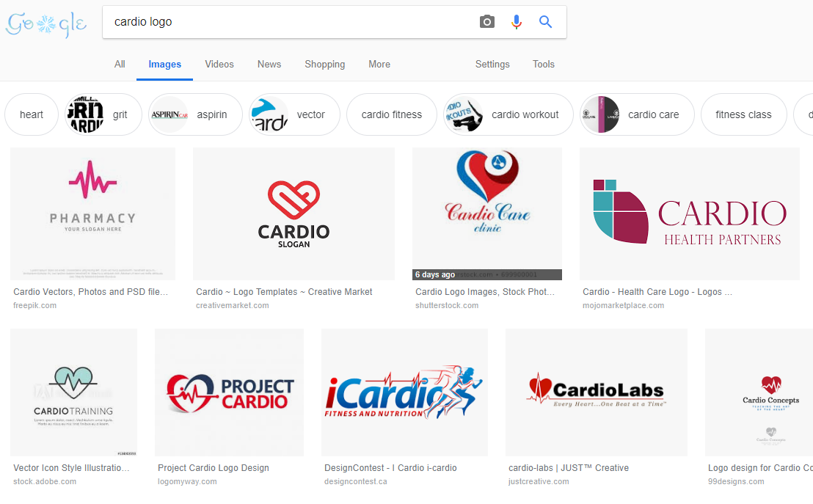Click the search box containing 'cardio logo'

tap(291, 22)
